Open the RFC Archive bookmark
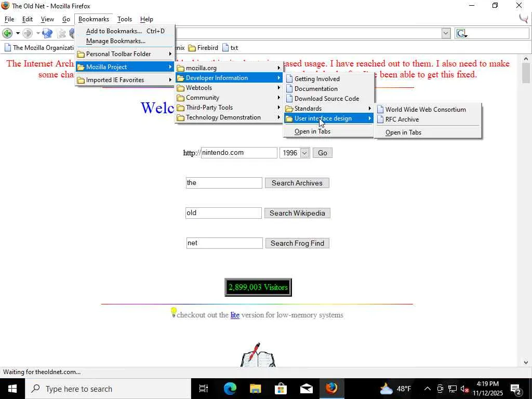This screenshot has width=532, height=399. (x=428, y=119)
